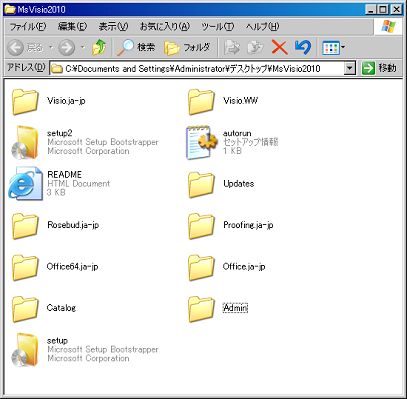Click the 移動 Go button

[x=380, y=68]
